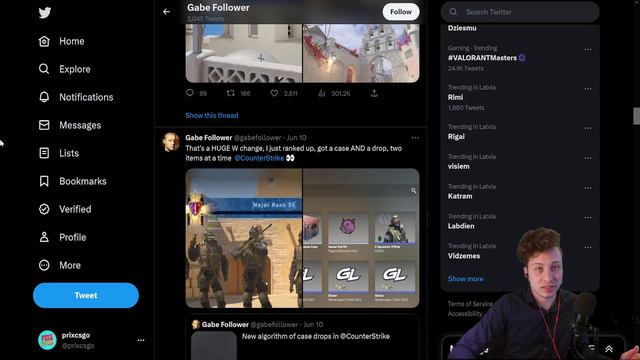Image resolution: width=640 pixels, height=360 pixels.
Task: Follow Gabe Follower
Action: [401, 12]
